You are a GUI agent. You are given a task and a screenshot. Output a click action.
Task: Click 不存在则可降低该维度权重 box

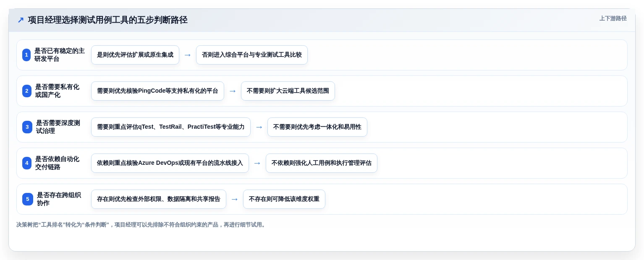coord(284,199)
